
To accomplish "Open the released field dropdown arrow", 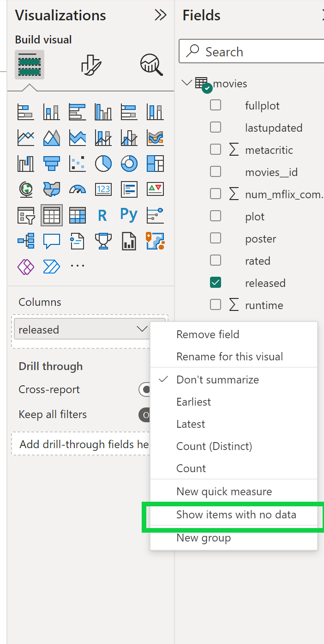I will point(142,329).
